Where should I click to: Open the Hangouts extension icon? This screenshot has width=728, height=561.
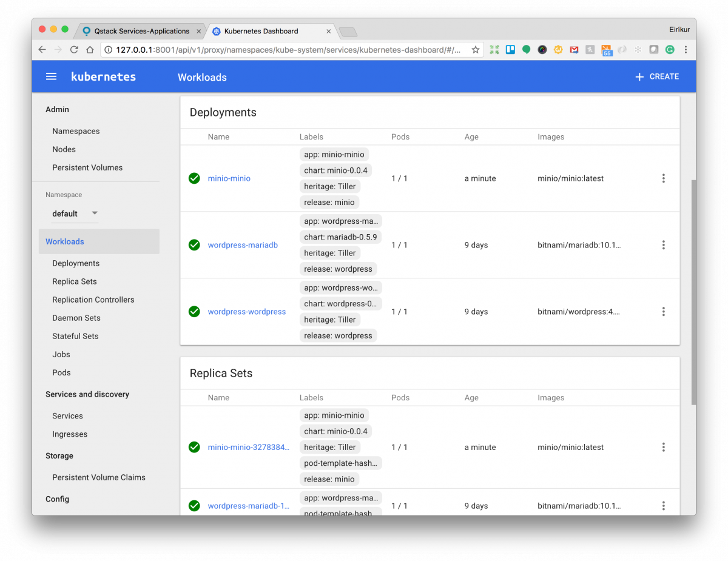click(526, 50)
